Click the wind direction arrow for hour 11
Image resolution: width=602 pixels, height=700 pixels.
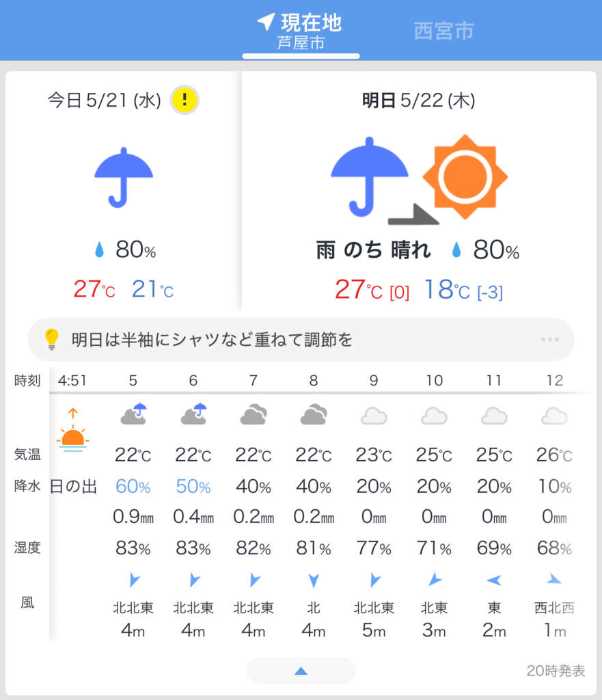click(x=494, y=580)
